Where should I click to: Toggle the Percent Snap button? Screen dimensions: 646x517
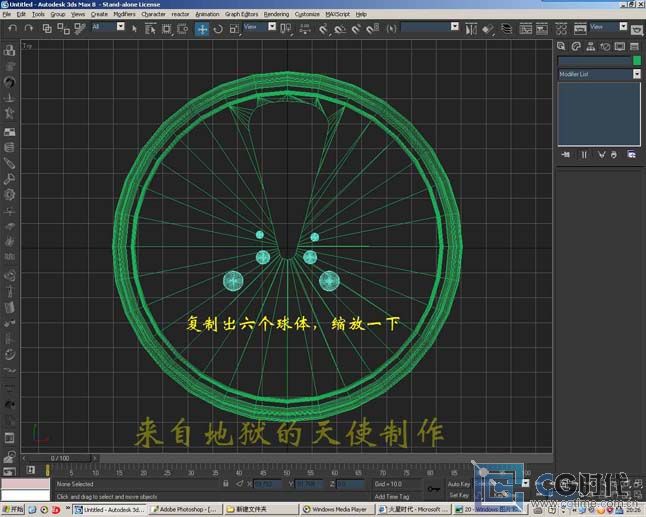[356, 29]
